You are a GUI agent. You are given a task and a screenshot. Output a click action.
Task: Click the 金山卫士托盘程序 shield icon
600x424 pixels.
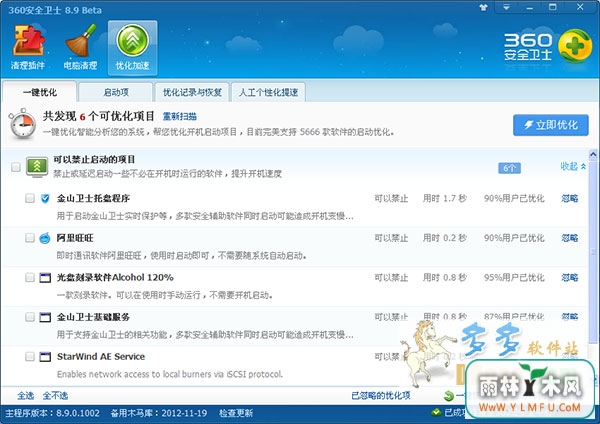(45, 198)
